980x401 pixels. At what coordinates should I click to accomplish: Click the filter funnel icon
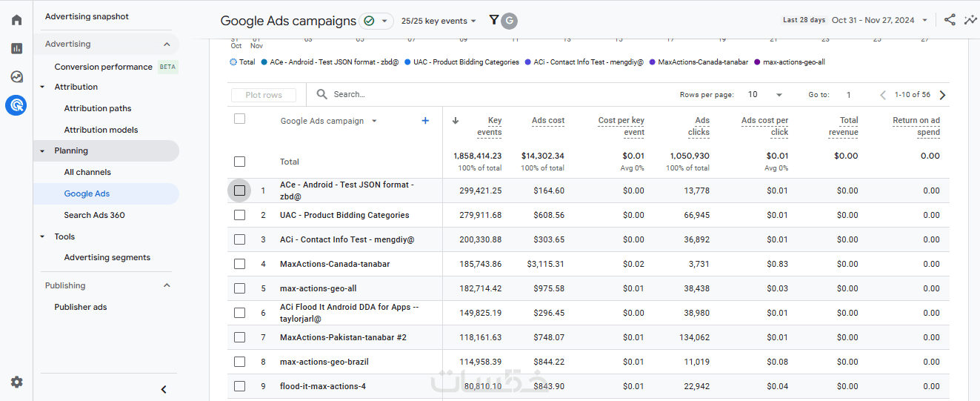click(x=494, y=20)
